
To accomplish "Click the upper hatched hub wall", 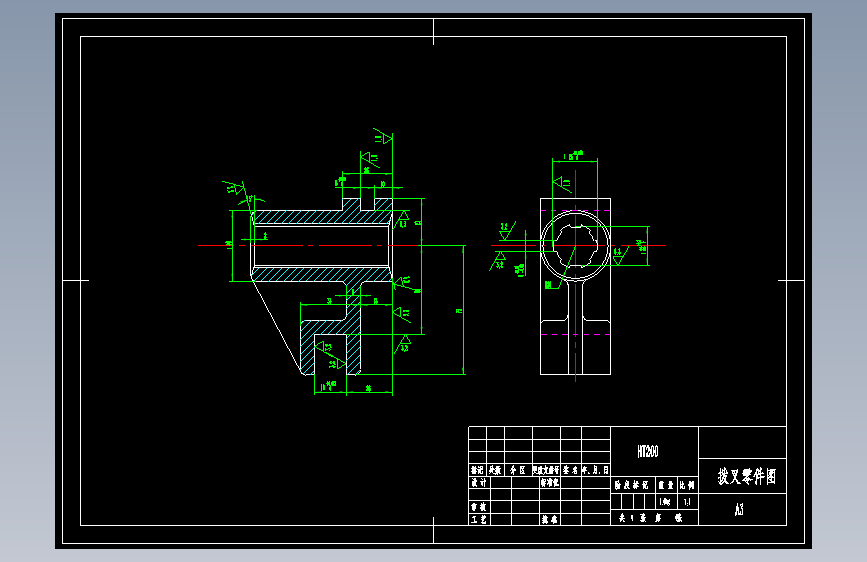I will [x=301, y=217].
